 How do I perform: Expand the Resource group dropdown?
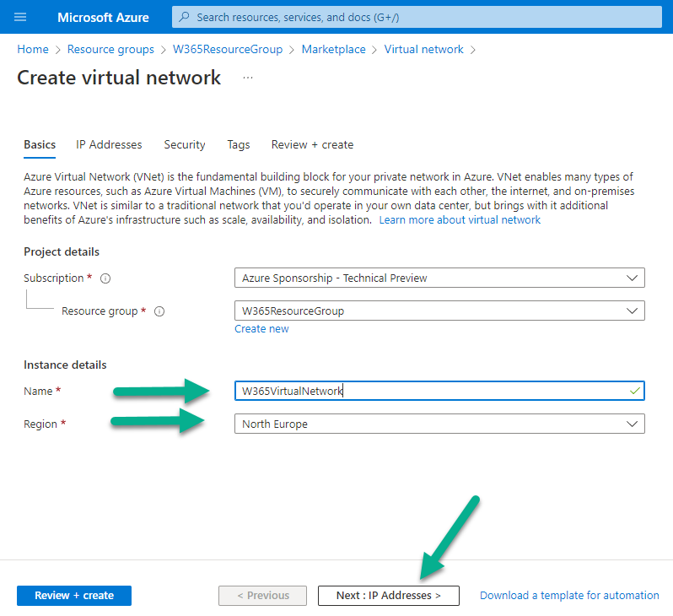pos(439,311)
